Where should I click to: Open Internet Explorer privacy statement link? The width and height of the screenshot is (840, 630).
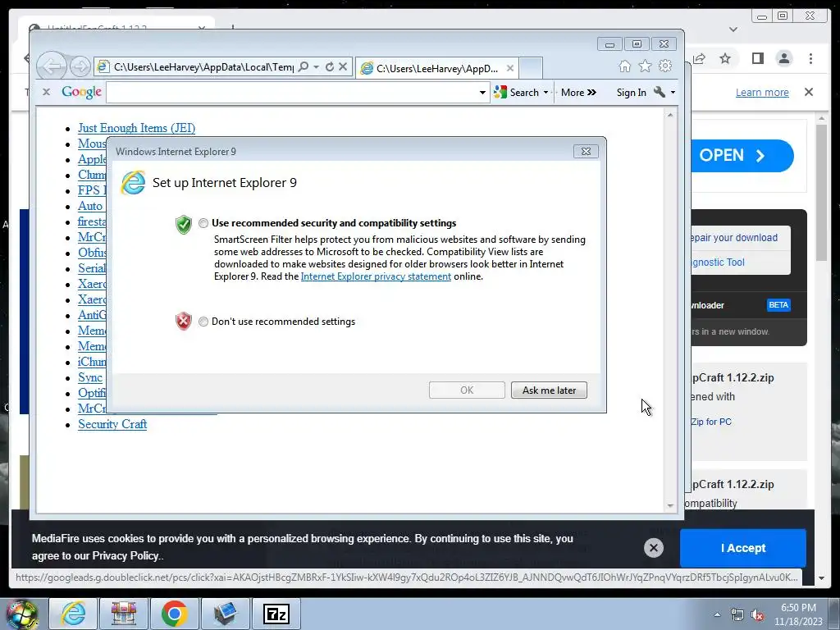(376, 276)
